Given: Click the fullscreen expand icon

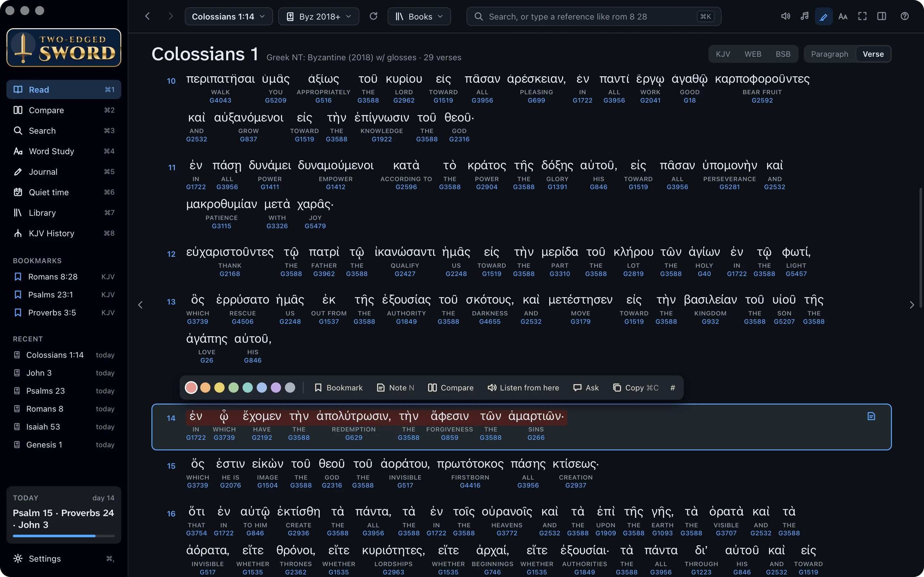Looking at the screenshot, I should 862,16.
